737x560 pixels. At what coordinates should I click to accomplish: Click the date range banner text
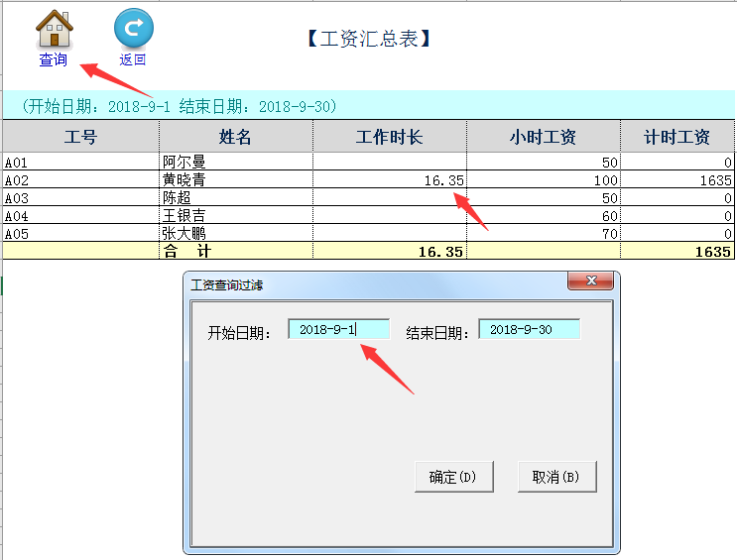pyautogui.click(x=180, y=106)
